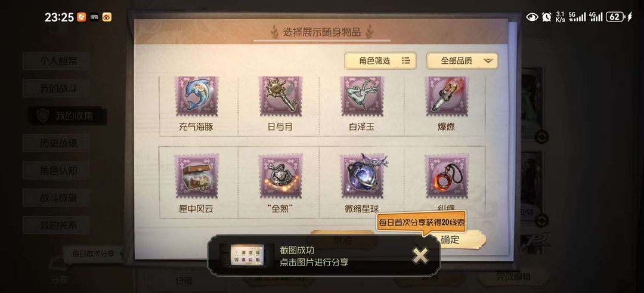644x293 pixels.
Task: Select the 充气海豚 dolphin accessory stamp
Action: coord(196,96)
